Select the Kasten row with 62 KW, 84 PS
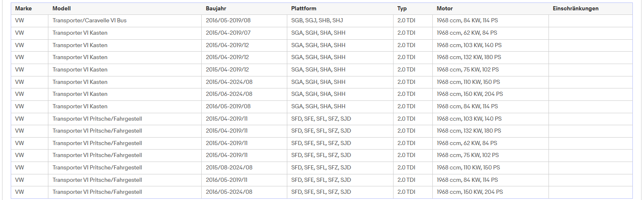Screen dimensions: 644x200 322,33
